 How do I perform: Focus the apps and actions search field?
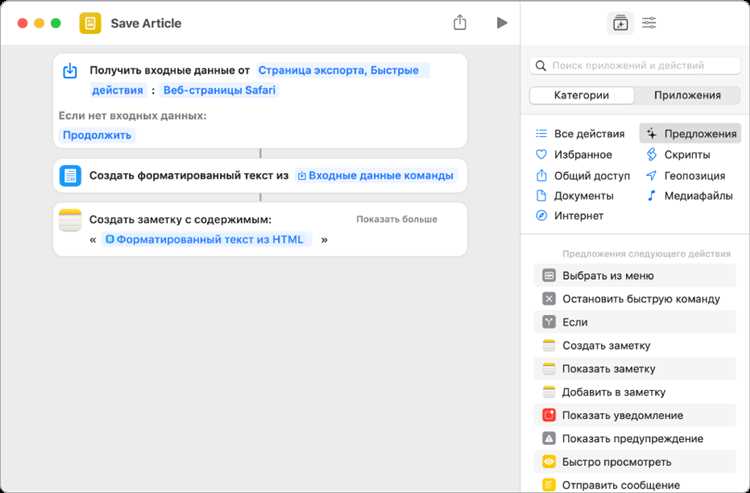click(635, 66)
